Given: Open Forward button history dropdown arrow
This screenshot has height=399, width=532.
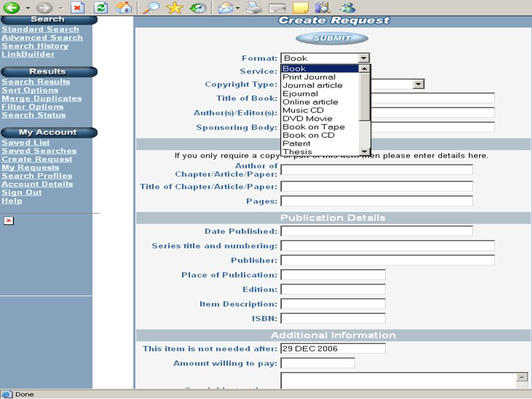Looking at the screenshot, I should [61, 8].
